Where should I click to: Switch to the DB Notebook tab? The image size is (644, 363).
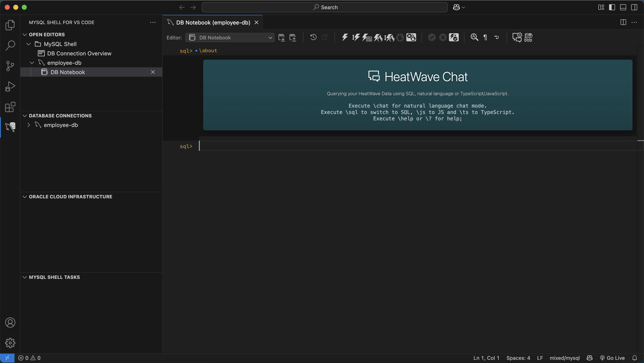tap(213, 22)
